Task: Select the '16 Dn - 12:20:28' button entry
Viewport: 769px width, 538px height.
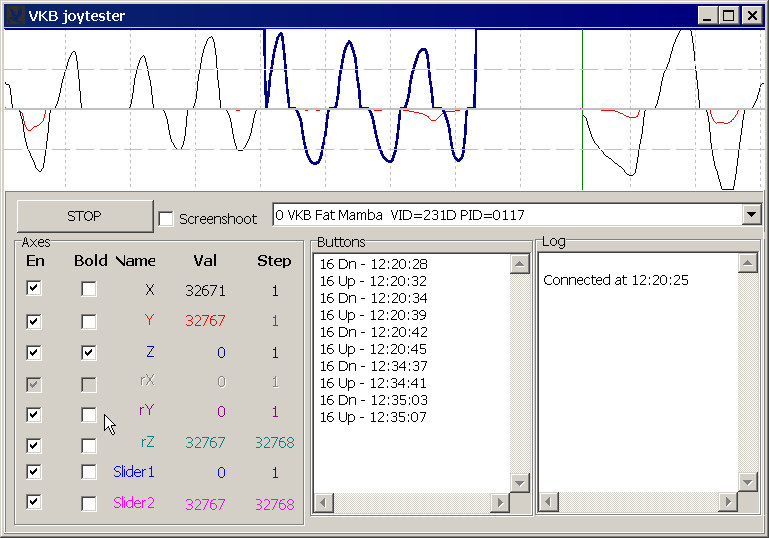Action: 373,264
